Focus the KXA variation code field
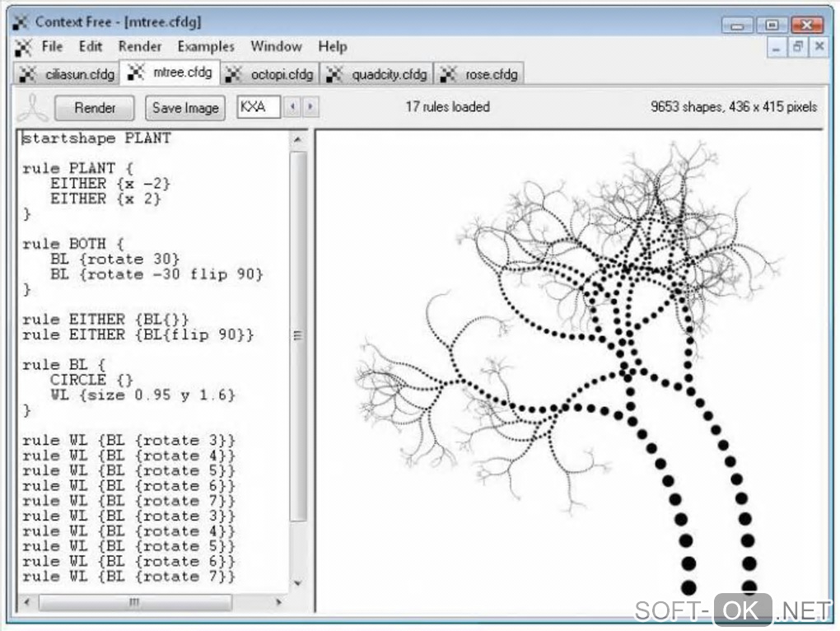The height and width of the screenshot is (631, 840). [259, 106]
